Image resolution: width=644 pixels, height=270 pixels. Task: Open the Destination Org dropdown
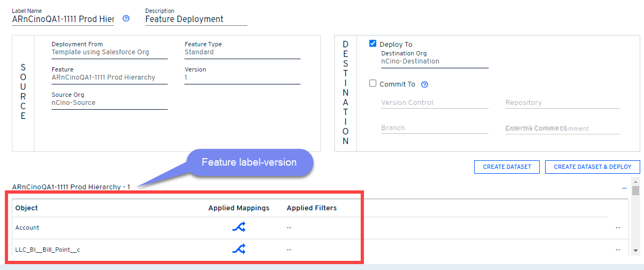(x=434, y=61)
